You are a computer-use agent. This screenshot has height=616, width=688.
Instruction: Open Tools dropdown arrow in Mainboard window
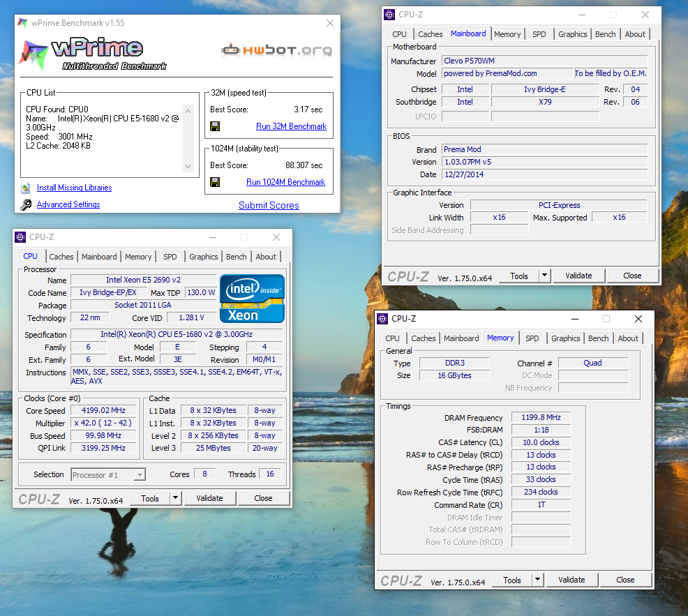pos(544,276)
